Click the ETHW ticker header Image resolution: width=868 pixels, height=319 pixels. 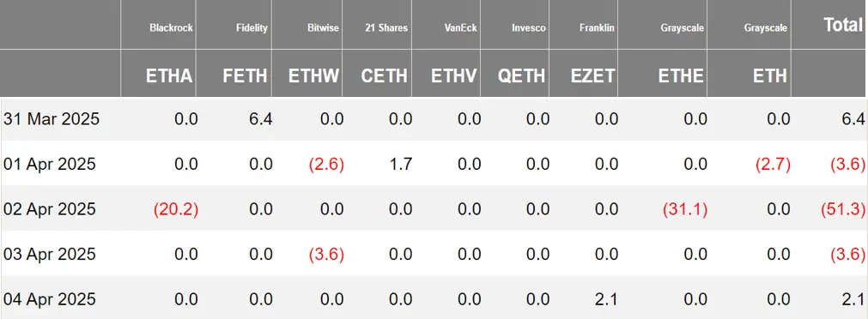(314, 75)
